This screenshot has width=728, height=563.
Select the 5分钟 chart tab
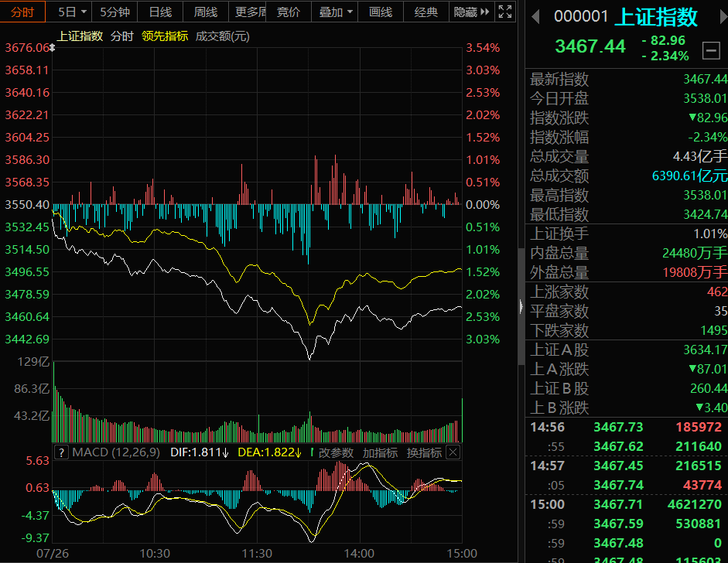coord(114,12)
